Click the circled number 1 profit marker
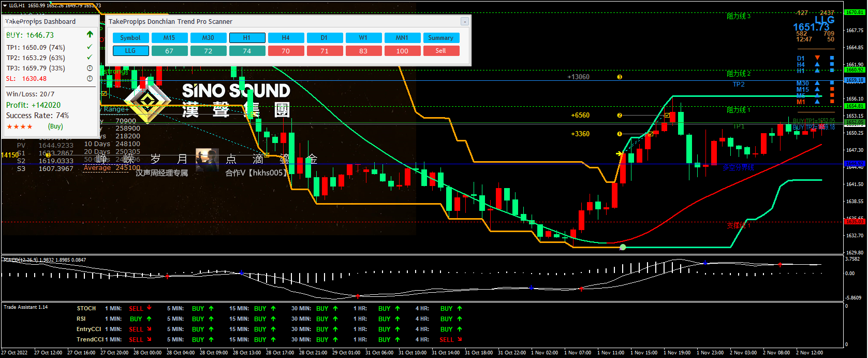This screenshot has width=868, height=358. pyautogui.click(x=620, y=134)
